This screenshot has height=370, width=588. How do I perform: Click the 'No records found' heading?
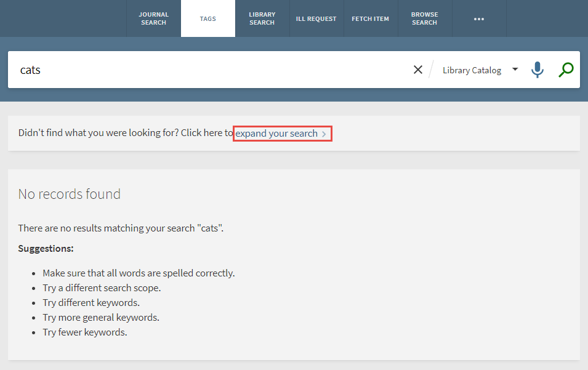coord(70,195)
